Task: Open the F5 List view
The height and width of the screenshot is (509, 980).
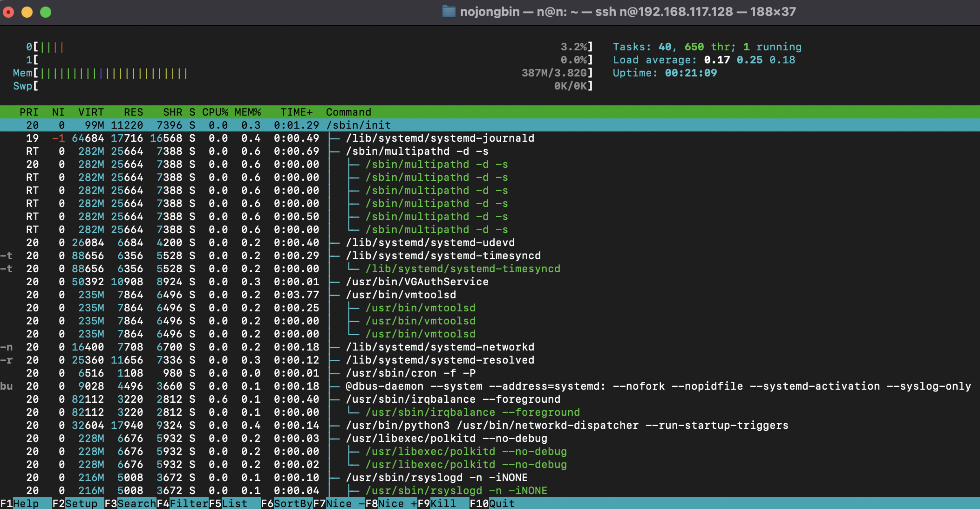Action: [228, 503]
